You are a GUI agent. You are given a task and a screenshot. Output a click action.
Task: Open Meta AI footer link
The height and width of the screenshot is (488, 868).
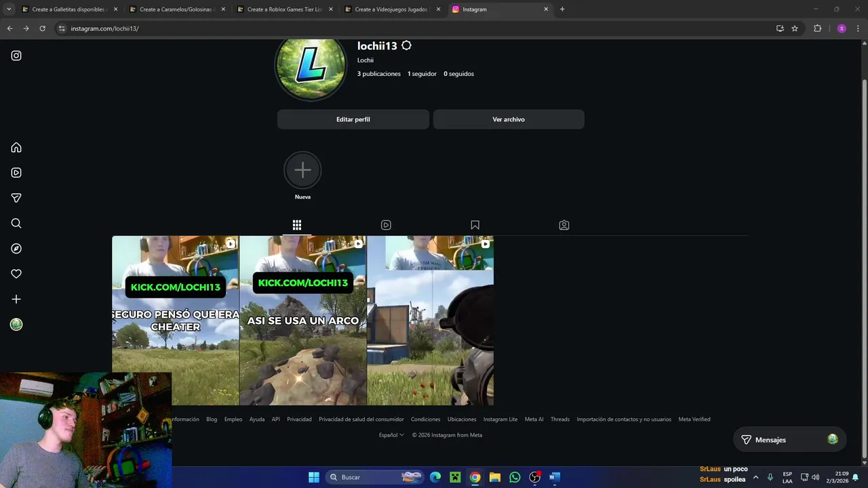[x=534, y=420]
